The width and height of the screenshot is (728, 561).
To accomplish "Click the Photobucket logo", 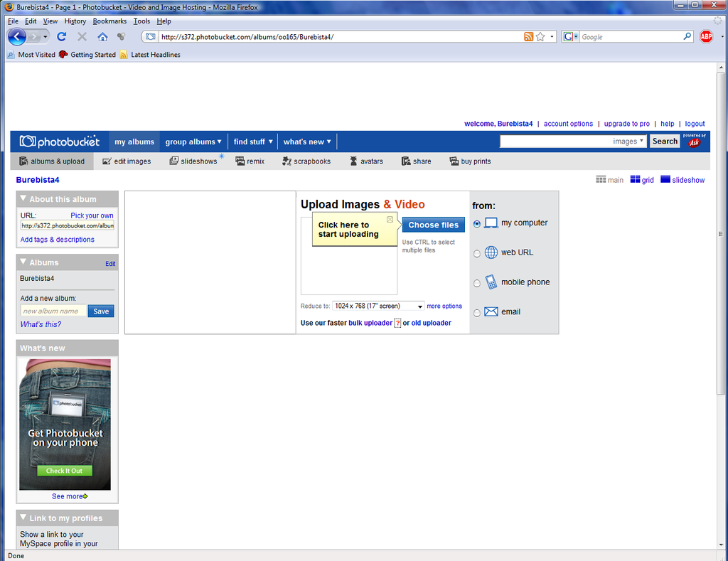I will pos(60,141).
